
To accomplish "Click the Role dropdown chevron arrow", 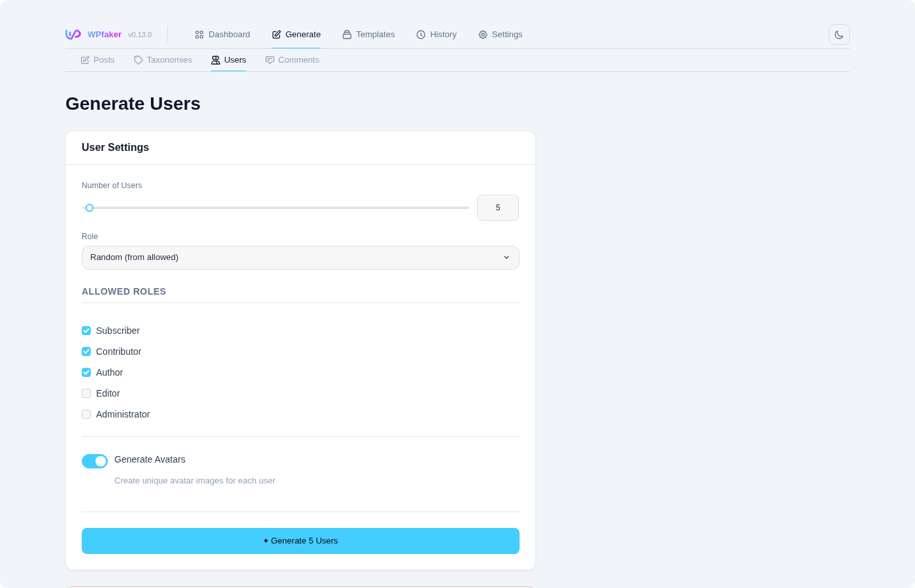I will point(507,257).
